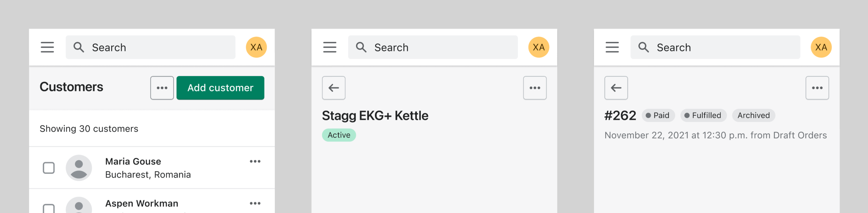Open XA avatar in order #262 panel

coord(821,47)
